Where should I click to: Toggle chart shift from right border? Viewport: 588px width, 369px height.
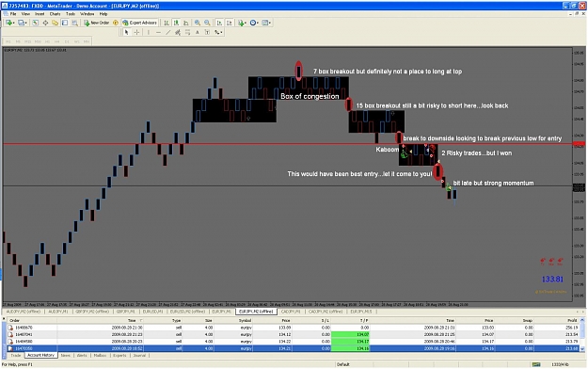pyautogui.click(x=230, y=23)
